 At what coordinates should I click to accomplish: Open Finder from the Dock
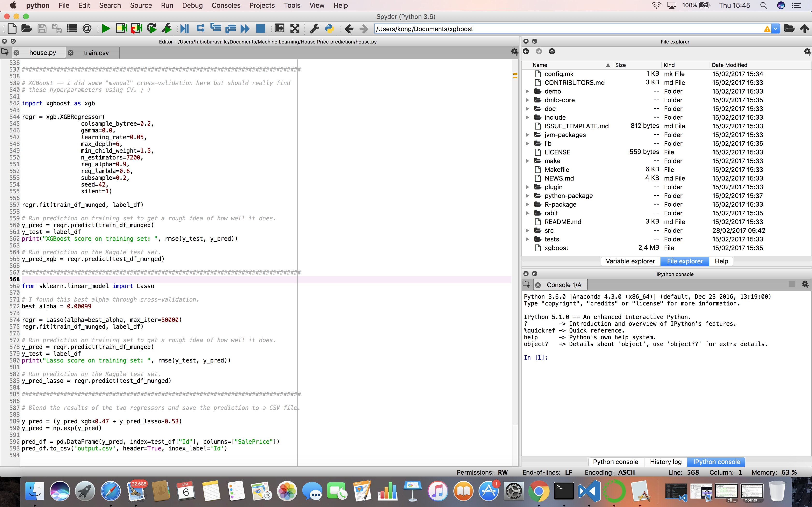coord(35,491)
